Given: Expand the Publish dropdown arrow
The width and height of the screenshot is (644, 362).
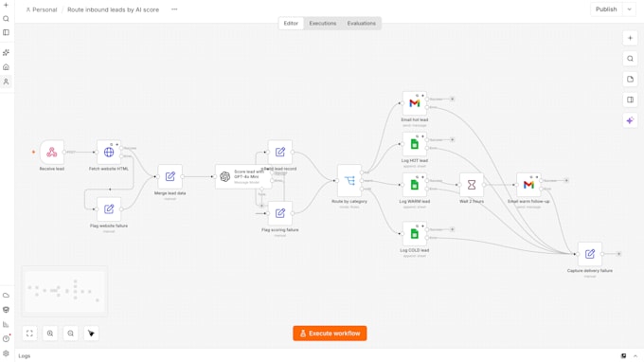Looking at the screenshot, I should [629, 9].
